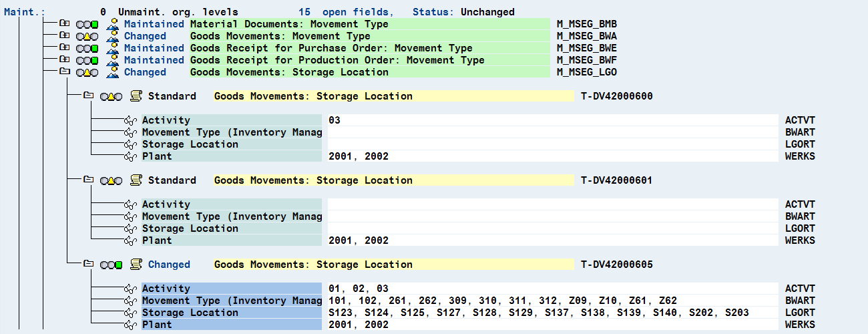This screenshot has height=334, width=868.
Task: Expand the M_MSEG_BWE Purchase Order folder
Action: [64, 48]
